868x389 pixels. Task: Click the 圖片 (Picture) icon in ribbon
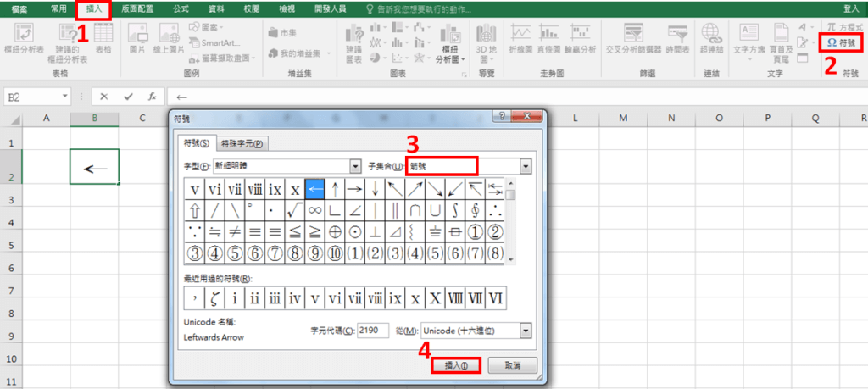click(138, 37)
